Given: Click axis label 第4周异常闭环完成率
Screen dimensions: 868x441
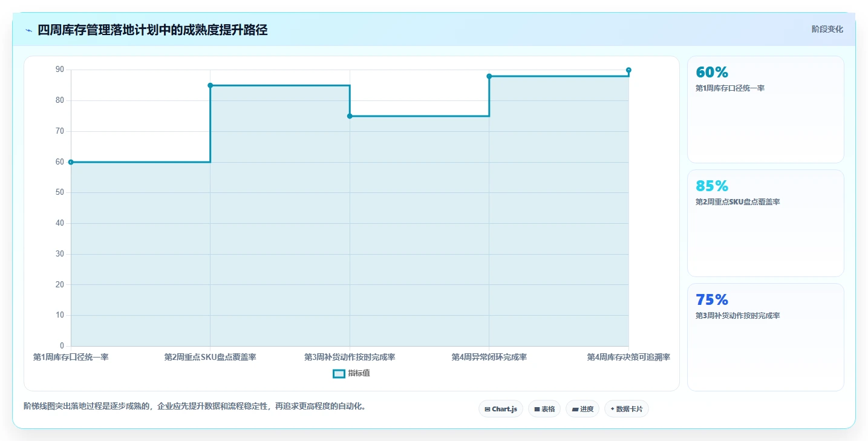Looking at the screenshot, I should [x=489, y=358].
